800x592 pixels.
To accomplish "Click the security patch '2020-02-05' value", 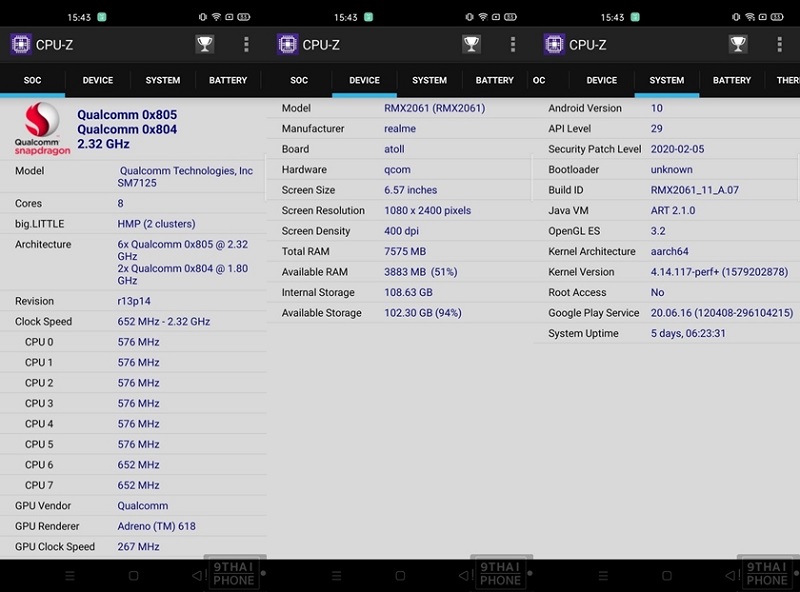I will pos(678,149).
